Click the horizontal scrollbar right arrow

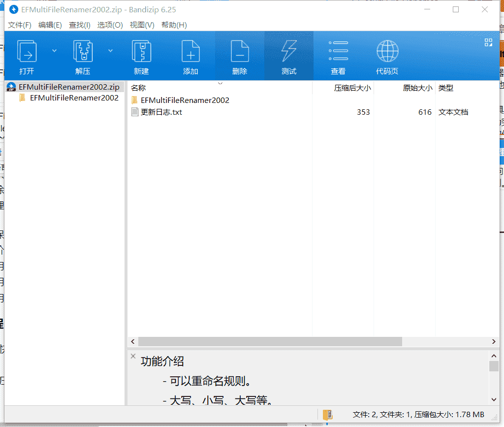click(494, 341)
